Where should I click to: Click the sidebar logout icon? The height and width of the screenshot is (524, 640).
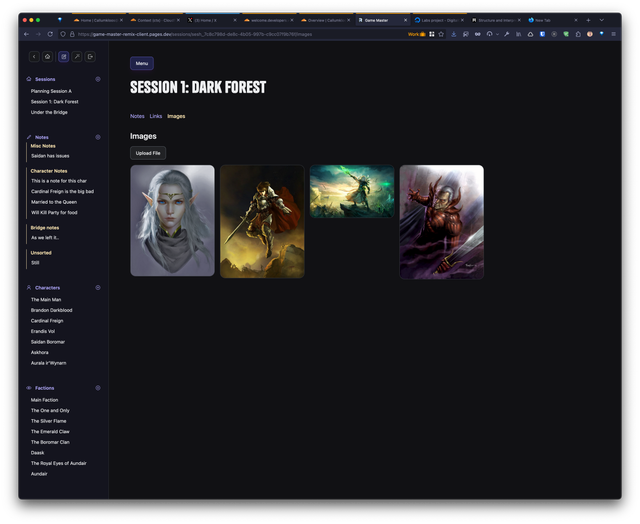click(x=90, y=57)
